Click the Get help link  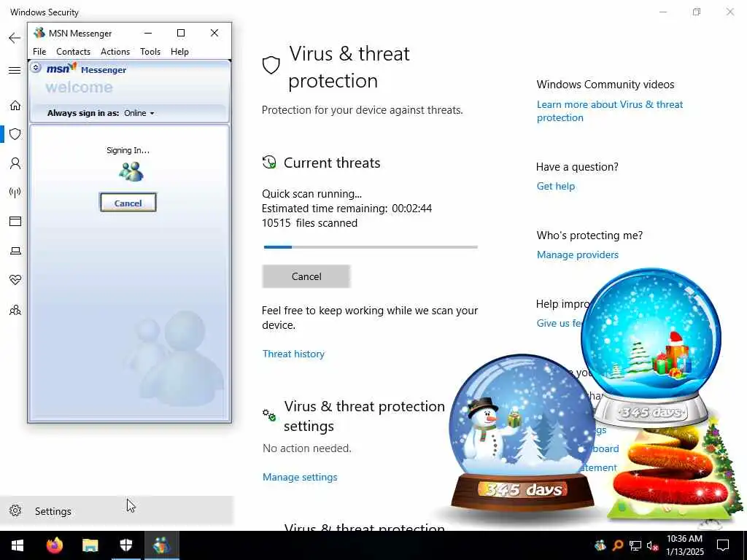pyautogui.click(x=555, y=186)
